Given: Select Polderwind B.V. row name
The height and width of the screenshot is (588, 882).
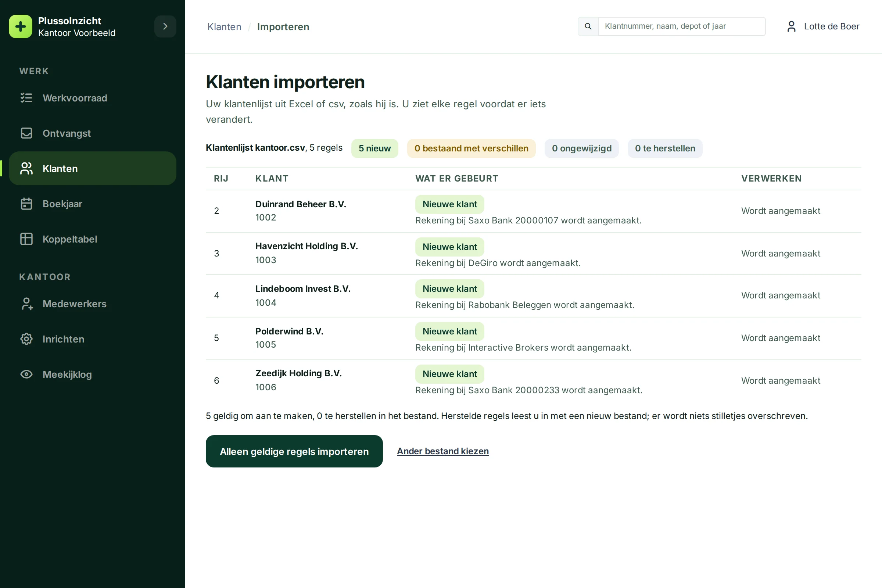Looking at the screenshot, I should [x=289, y=331].
